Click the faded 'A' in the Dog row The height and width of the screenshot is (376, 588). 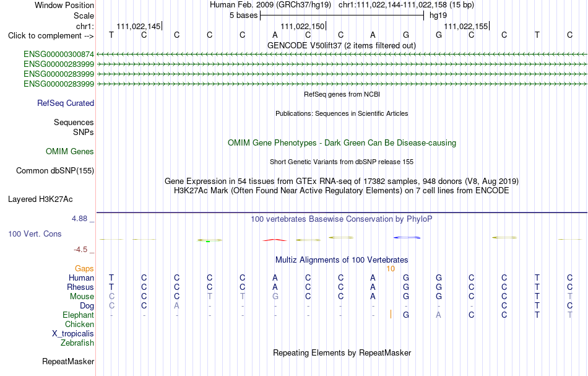point(176,306)
